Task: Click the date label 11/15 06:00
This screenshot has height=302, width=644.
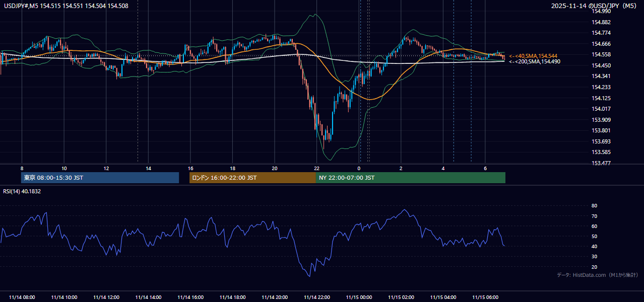Action: [485, 297]
